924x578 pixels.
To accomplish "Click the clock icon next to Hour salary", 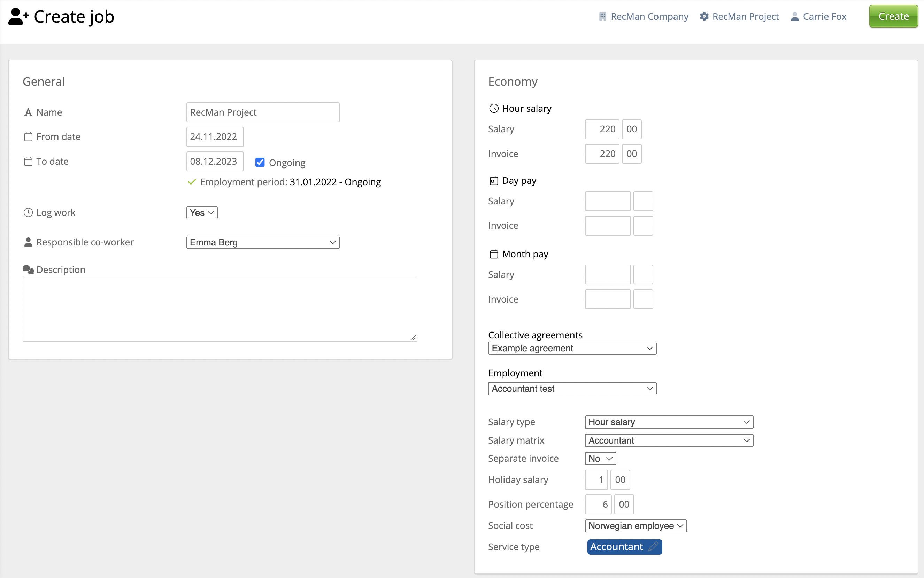I will pyautogui.click(x=493, y=109).
